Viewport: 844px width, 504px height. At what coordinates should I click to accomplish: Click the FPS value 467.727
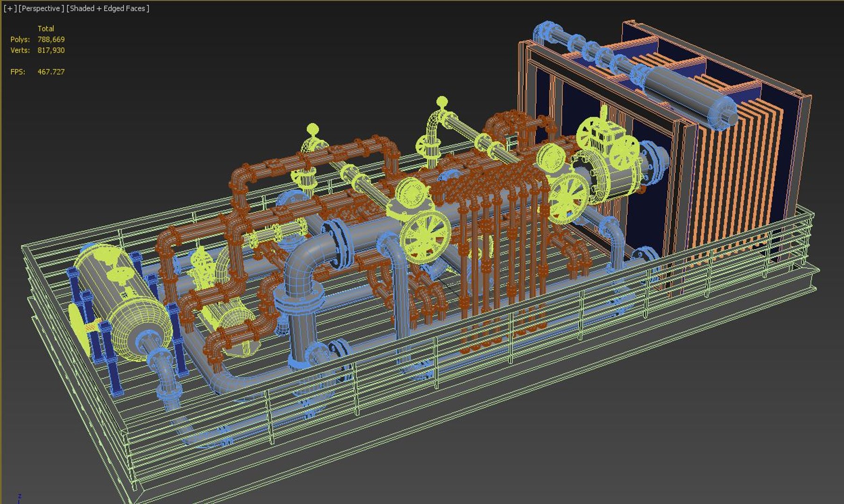51,72
